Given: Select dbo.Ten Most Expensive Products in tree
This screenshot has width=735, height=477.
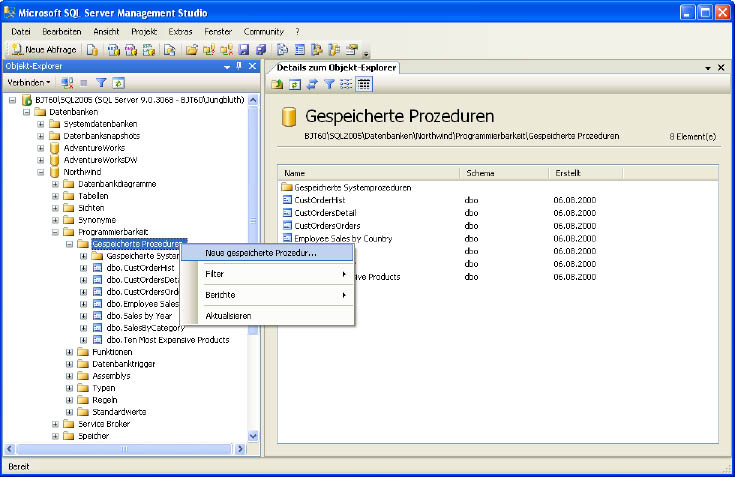Looking at the screenshot, I should (x=168, y=340).
